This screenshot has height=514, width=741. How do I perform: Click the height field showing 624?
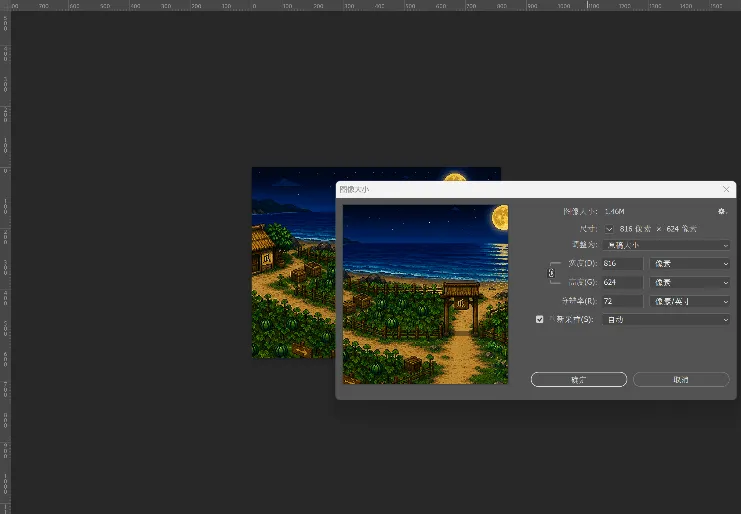pyautogui.click(x=622, y=283)
